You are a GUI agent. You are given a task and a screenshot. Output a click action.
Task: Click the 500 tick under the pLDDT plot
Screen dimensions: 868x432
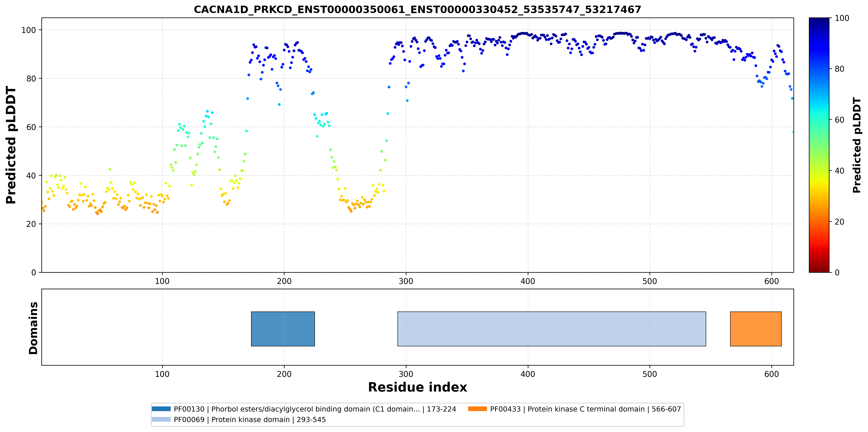pyautogui.click(x=650, y=281)
